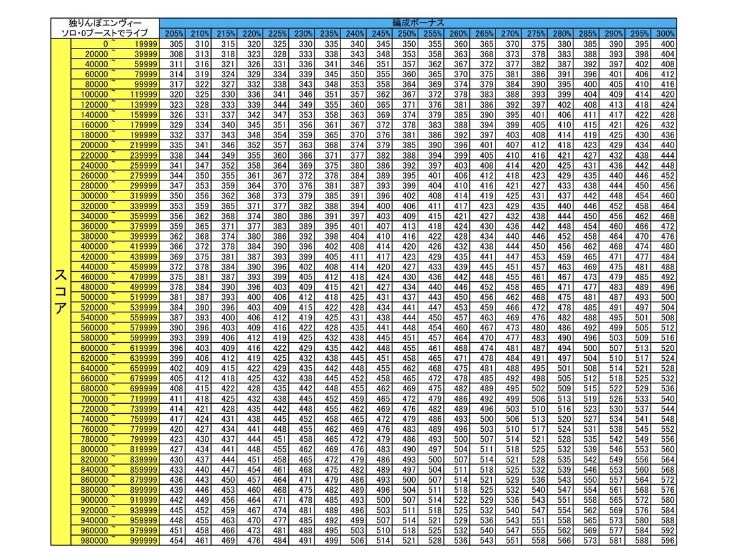This screenshot has width=747, height=560.
Task: Click 500 in the 500000 row, 300% column
Action: [664, 297]
